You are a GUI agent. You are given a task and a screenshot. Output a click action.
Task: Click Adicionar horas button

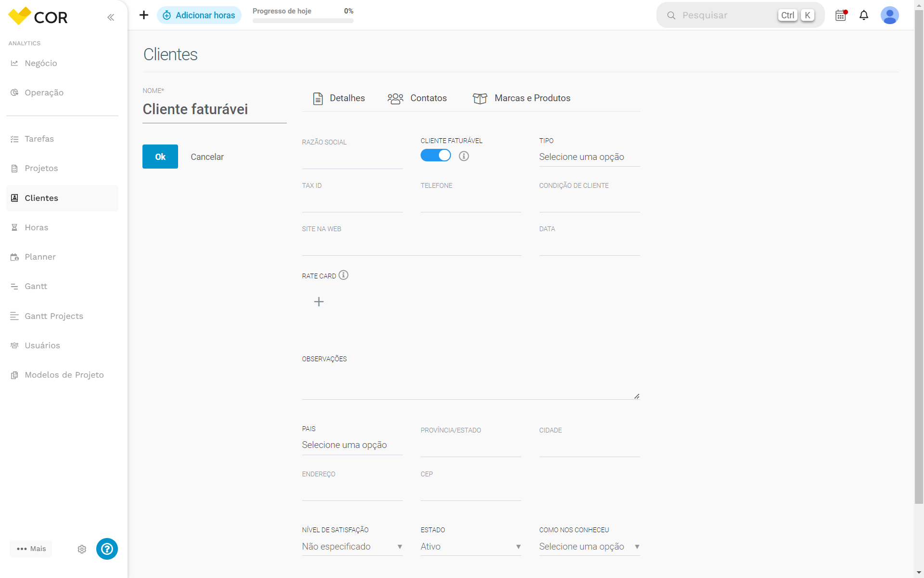coord(199,15)
